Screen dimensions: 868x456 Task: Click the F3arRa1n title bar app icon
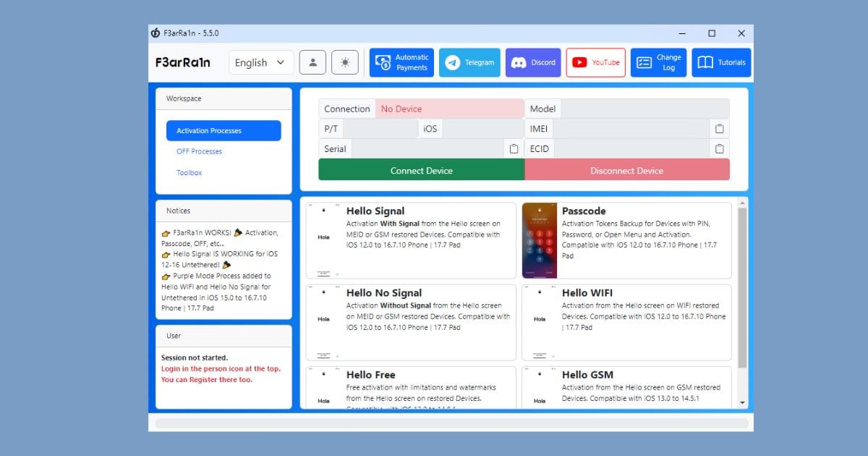click(156, 33)
